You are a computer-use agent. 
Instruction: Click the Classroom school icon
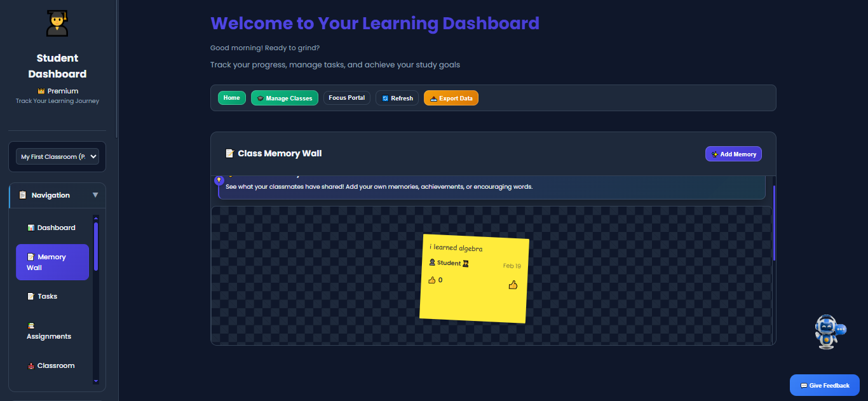click(31, 366)
